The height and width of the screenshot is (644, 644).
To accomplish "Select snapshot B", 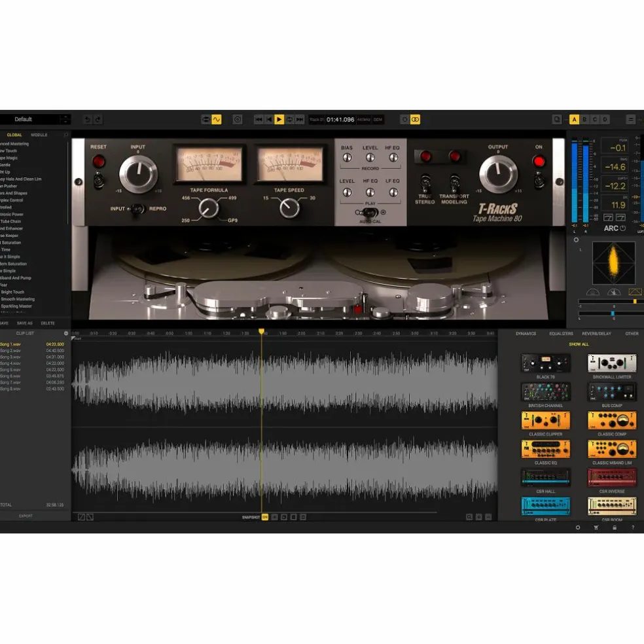I will [584, 120].
